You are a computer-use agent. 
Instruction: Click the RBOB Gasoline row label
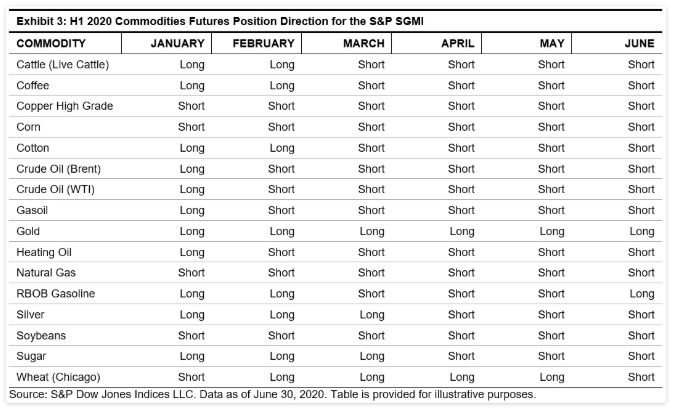[56, 293]
